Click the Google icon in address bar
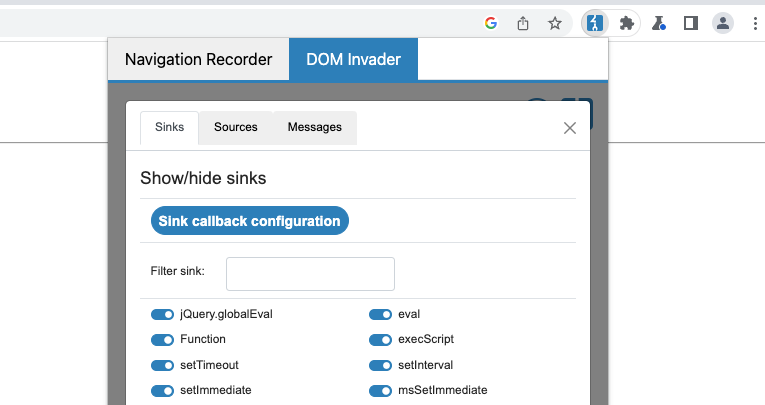The height and width of the screenshot is (405, 765). click(491, 23)
